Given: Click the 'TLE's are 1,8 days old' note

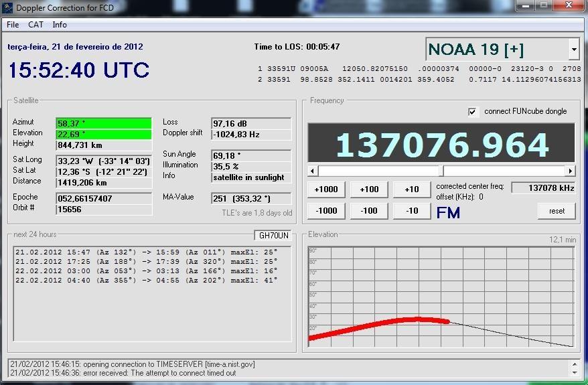Looking at the screenshot, I should (x=257, y=213).
